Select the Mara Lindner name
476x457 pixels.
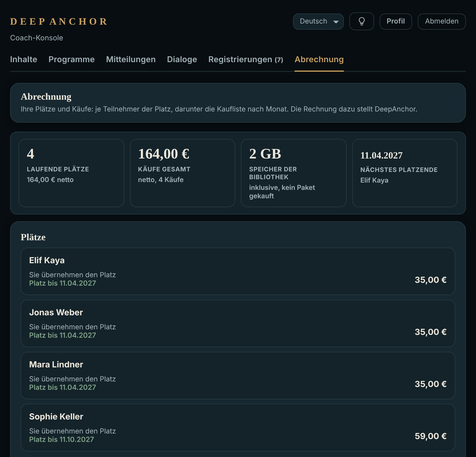[56, 364]
